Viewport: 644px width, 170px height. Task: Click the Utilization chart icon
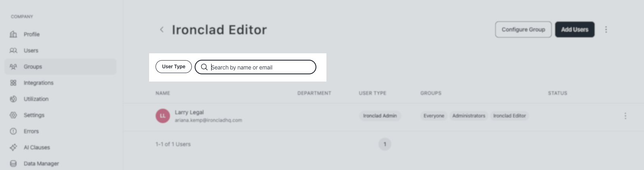pyautogui.click(x=13, y=99)
